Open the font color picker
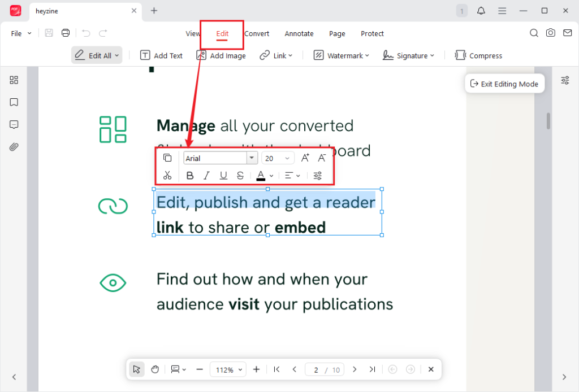Screen dimensions: 579x392 (265, 176)
